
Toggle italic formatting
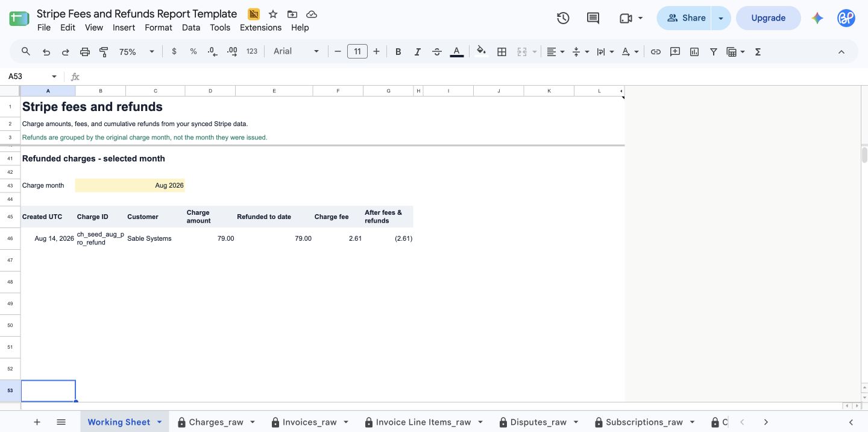[x=417, y=52]
